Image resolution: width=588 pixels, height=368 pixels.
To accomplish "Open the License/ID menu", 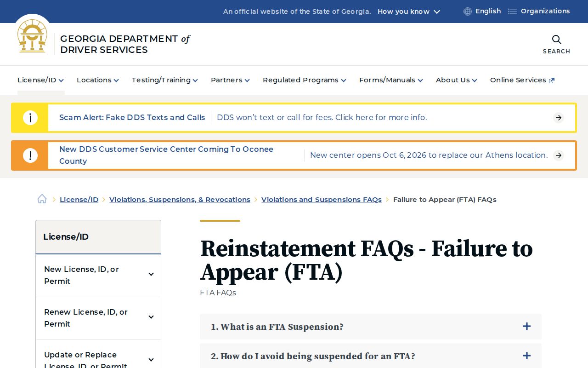I will [x=40, y=80].
